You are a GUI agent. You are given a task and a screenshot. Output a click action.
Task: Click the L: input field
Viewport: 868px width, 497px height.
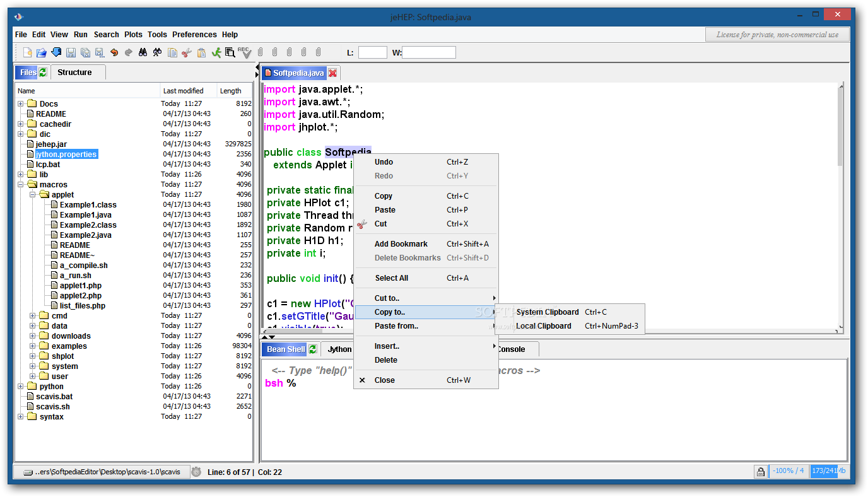[x=372, y=52]
